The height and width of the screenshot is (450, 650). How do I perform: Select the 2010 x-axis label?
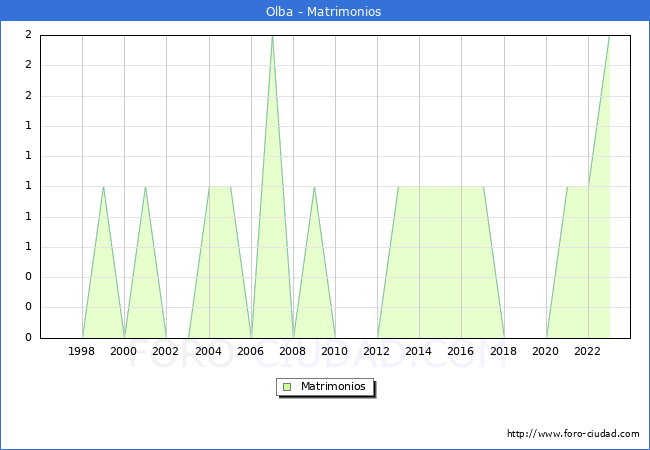[x=335, y=351]
